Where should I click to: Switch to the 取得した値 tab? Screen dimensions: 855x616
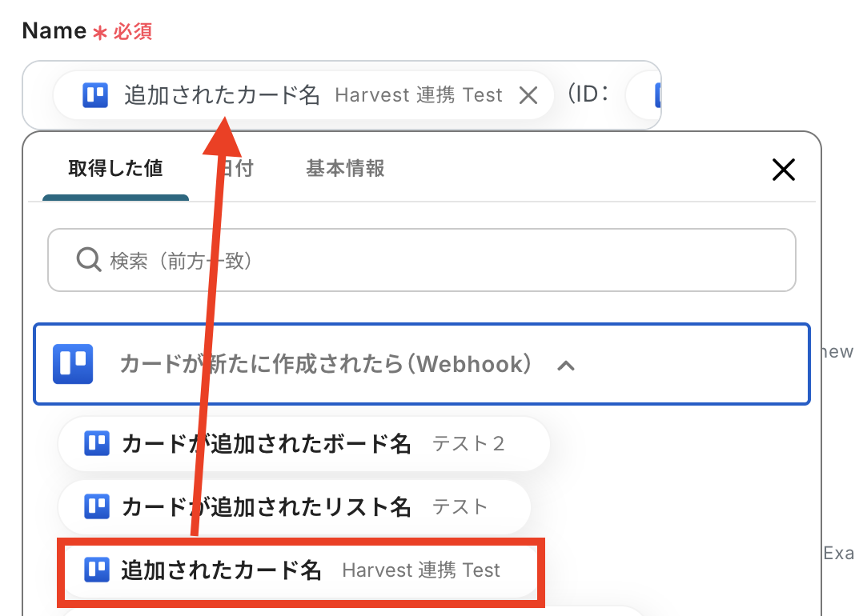pyautogui.click(x=115, y=169)
